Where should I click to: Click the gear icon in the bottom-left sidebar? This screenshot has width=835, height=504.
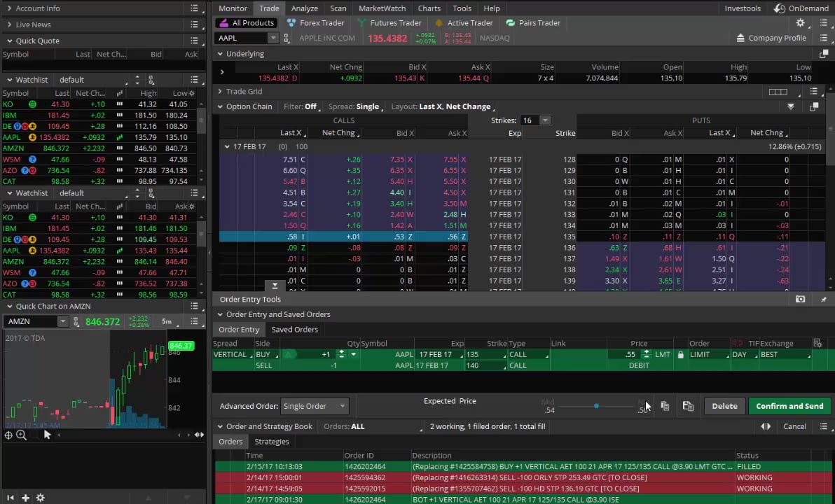tap(41, 498)
